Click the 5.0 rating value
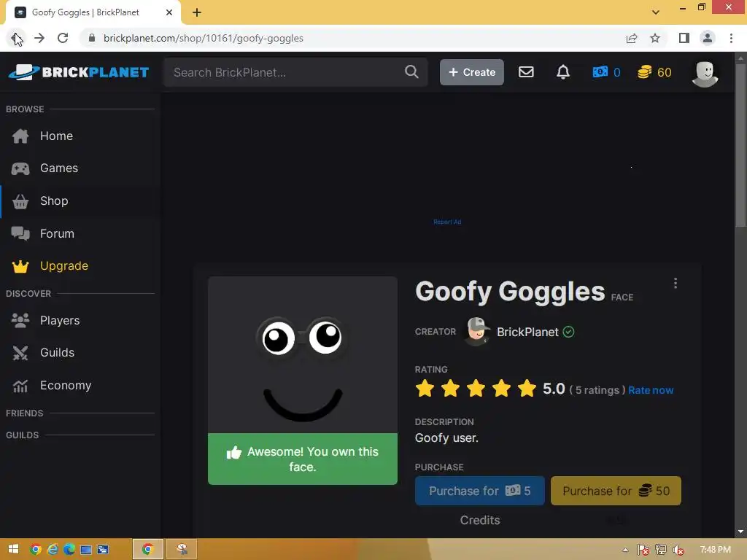Image resolution: width=747 pixels, height=560 pixels. [x=554, y=389]
